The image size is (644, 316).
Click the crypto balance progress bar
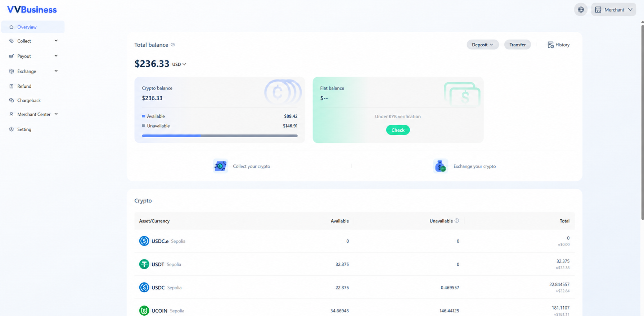tap(220, 136)
